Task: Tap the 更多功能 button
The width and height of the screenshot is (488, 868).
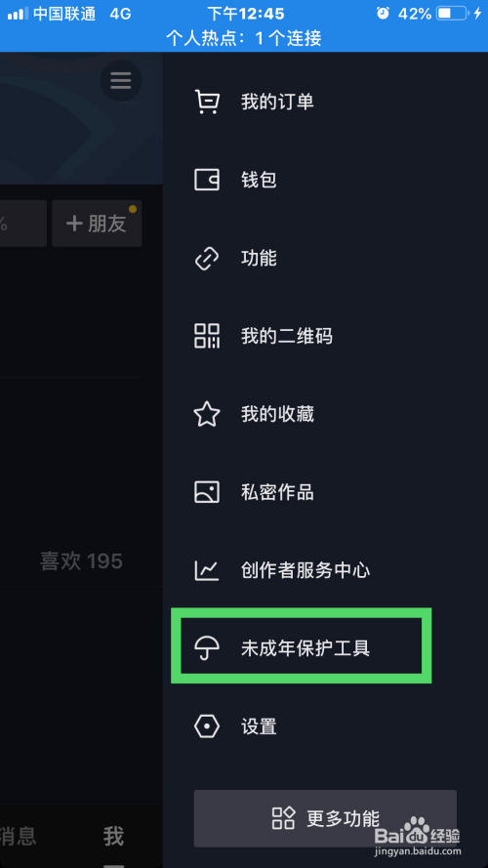Action: tap(325, 818)
